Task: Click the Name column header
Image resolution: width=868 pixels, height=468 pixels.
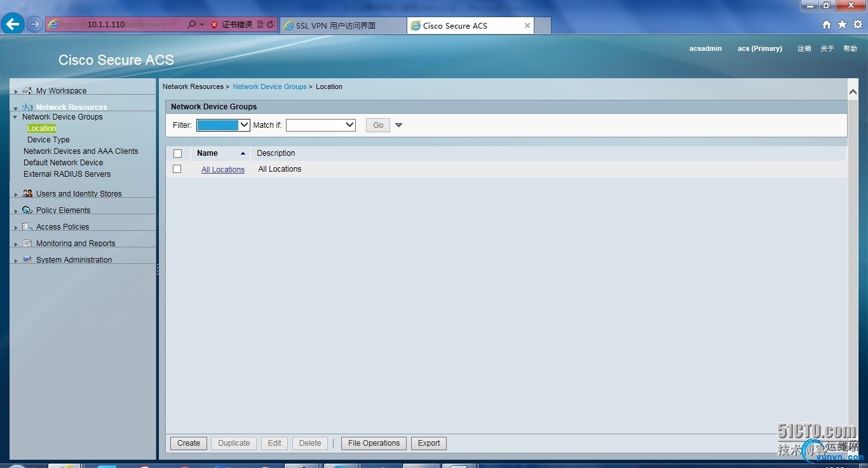Action: tap(207, 153)
